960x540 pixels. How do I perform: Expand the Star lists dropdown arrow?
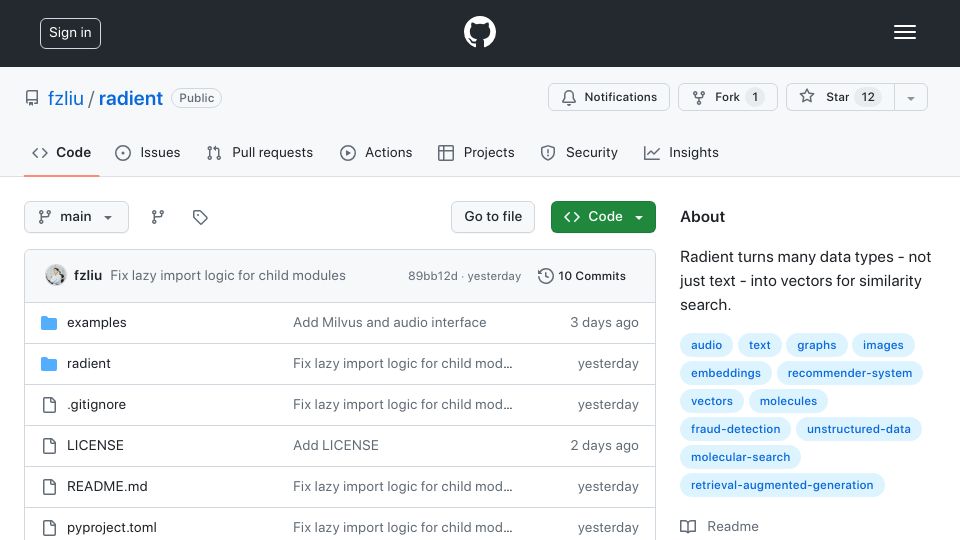(911, 98)
